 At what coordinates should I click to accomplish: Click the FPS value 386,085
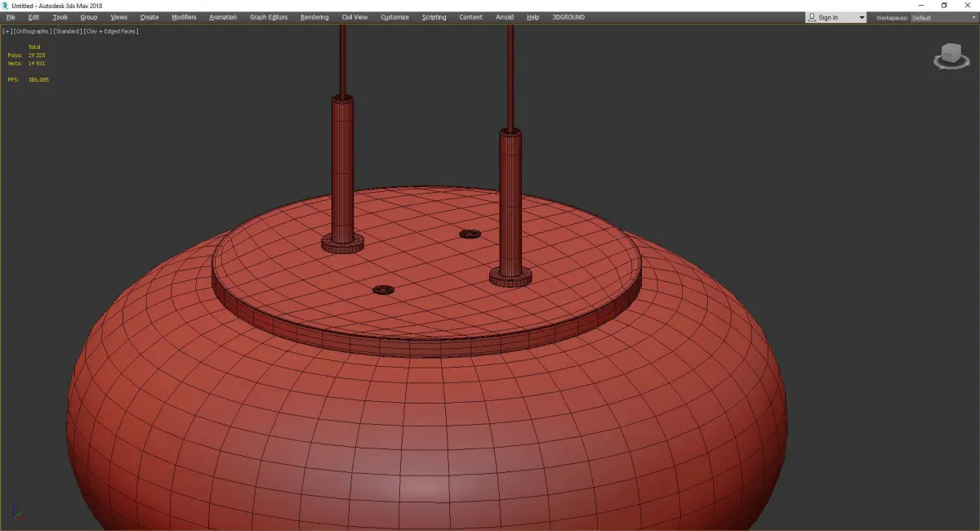pyautogui.click(x=38, y=79)
